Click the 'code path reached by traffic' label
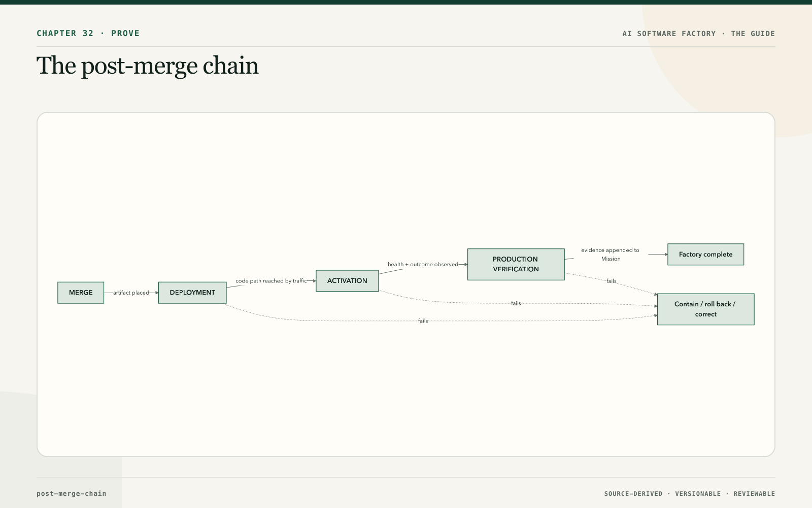Image resolution: width=812 pixels, height=508 pixels. [271, 281]
